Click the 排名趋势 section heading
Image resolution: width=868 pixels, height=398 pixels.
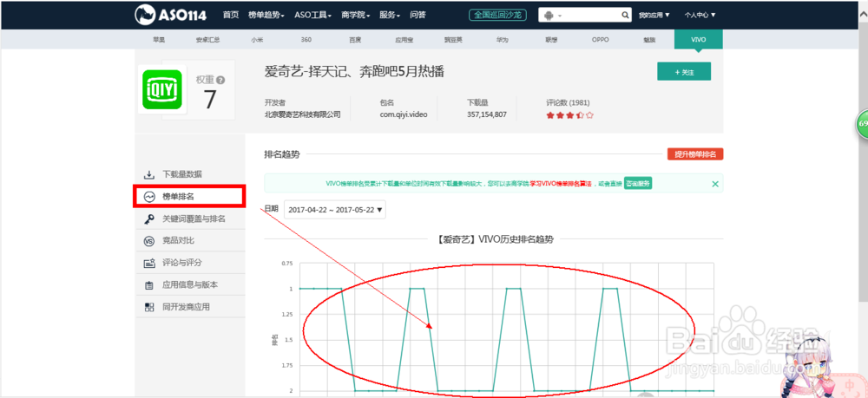pos(282,154)
